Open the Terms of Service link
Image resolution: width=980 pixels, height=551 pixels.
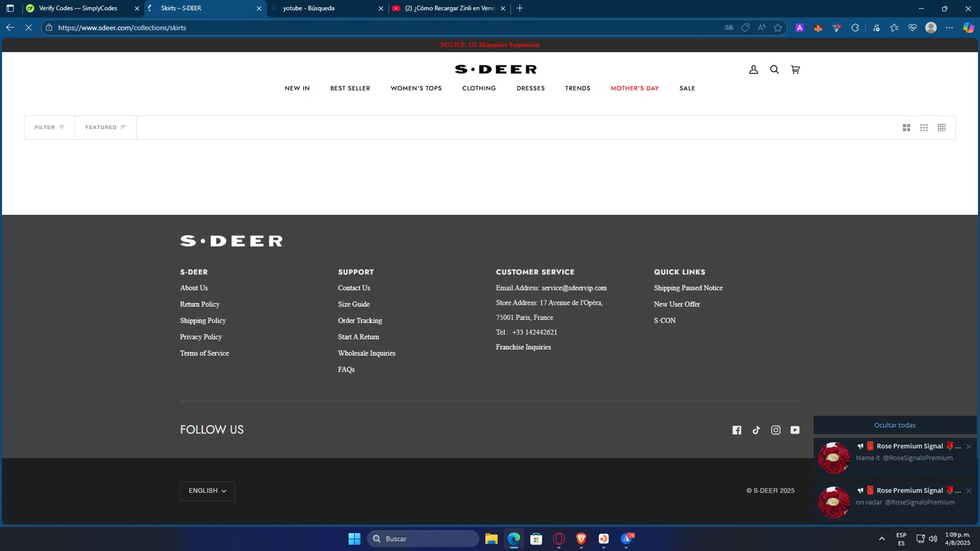(x=204, y=353)
